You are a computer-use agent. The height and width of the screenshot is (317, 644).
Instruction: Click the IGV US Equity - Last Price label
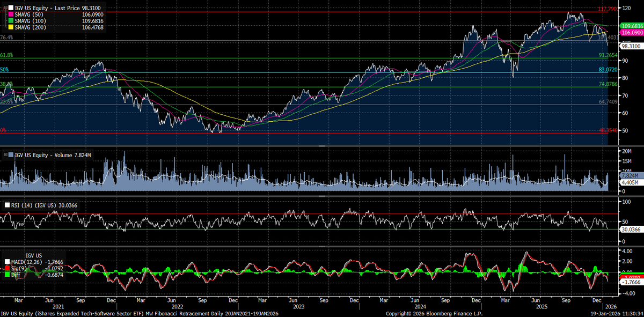pos(48,8)
